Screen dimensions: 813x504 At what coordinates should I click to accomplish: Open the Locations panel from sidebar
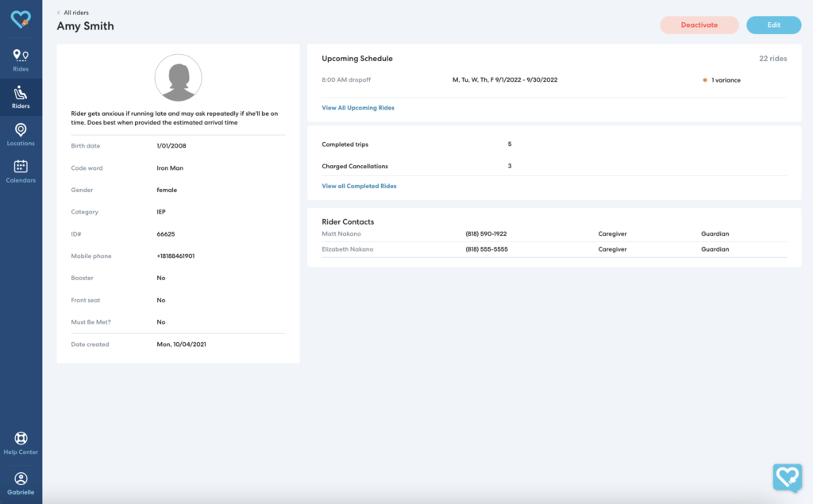pyautogui.click(x=21, y=135)
